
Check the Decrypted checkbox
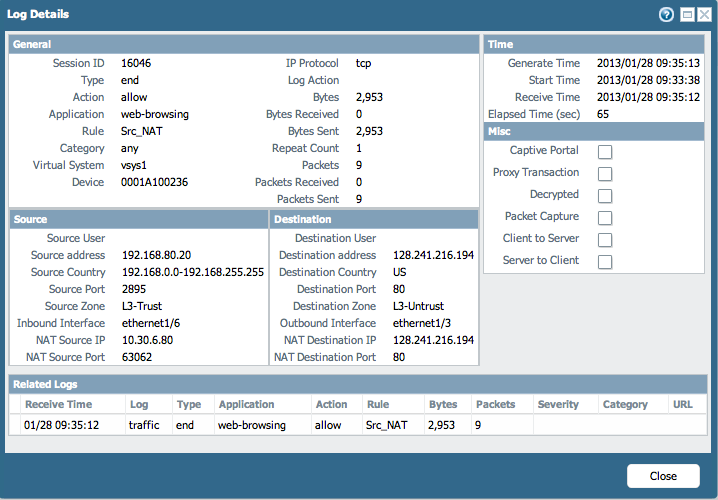(604, 196)
